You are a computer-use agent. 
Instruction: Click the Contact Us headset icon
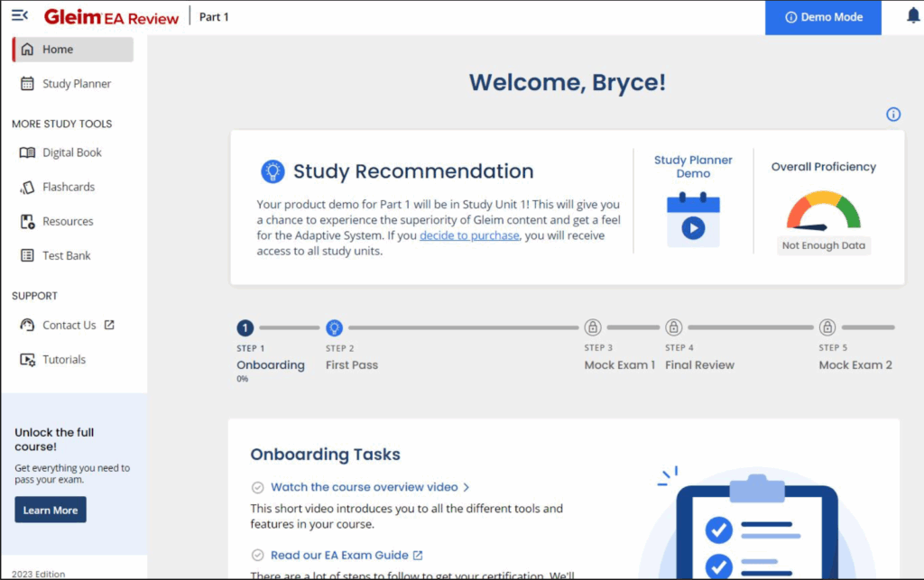[x=27, y=325]
